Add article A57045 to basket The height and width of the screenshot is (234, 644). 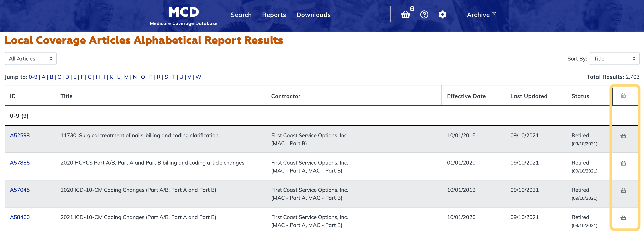pos(623,191)
